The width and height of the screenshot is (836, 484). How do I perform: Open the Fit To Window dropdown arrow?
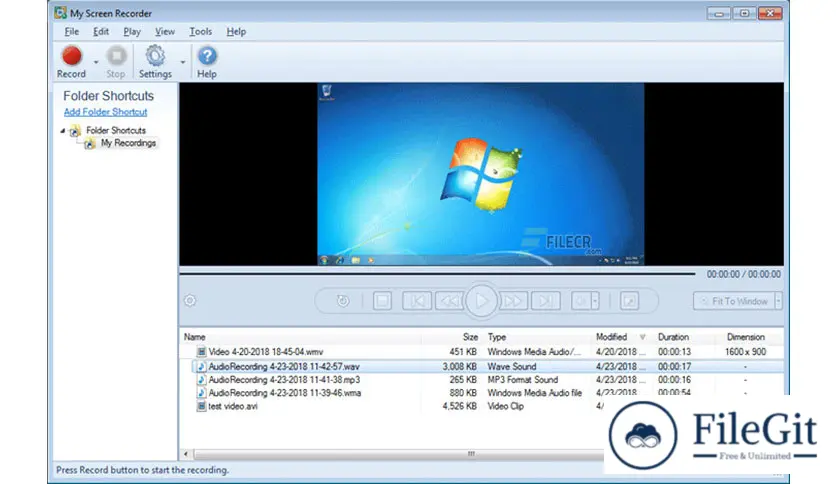click(x=778, y=301)
